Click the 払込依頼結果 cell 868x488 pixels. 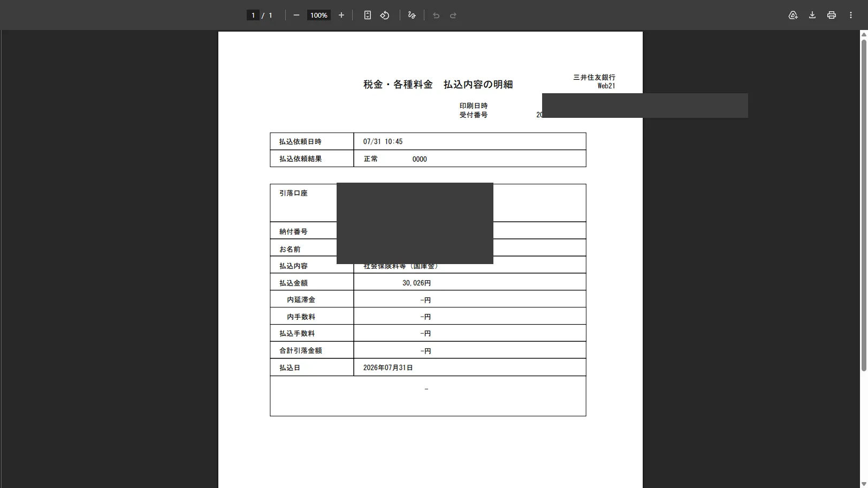tap(312, 159)
